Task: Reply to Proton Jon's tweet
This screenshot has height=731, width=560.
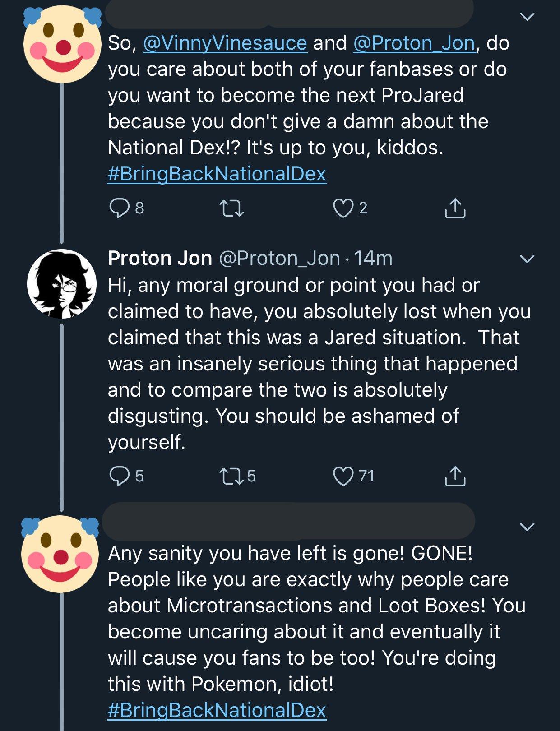Action: 119,476
